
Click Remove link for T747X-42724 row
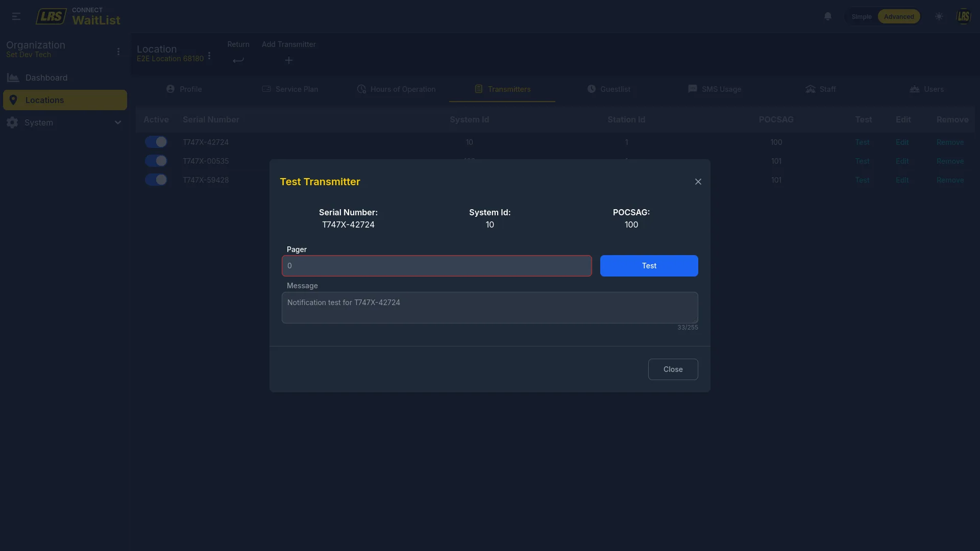pyautogui.click(x=950, y=142)
